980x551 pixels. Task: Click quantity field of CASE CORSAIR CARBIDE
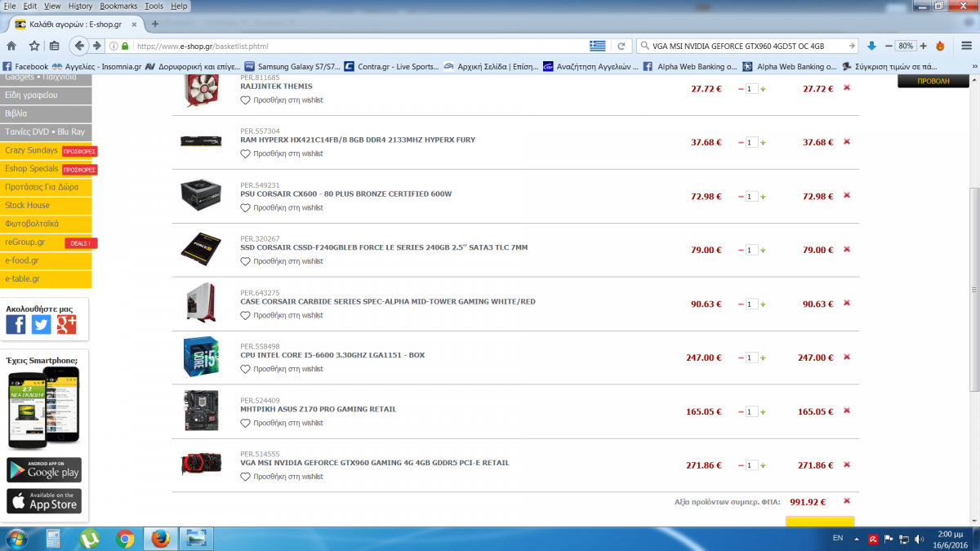click(x=752, y=304)
